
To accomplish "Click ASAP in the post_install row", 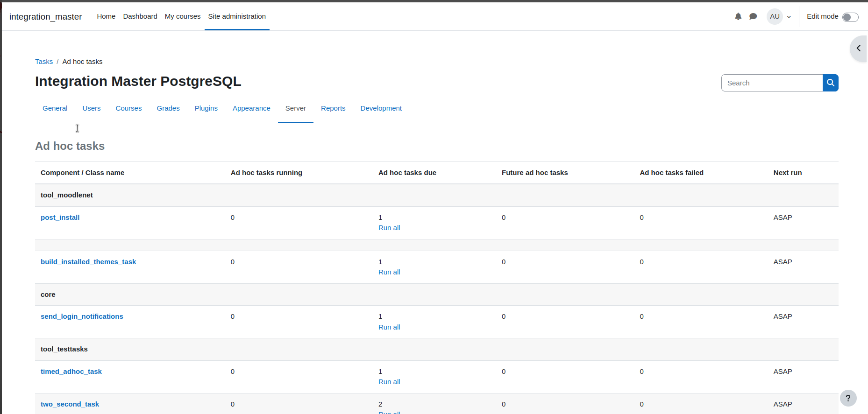I will 783,218.
